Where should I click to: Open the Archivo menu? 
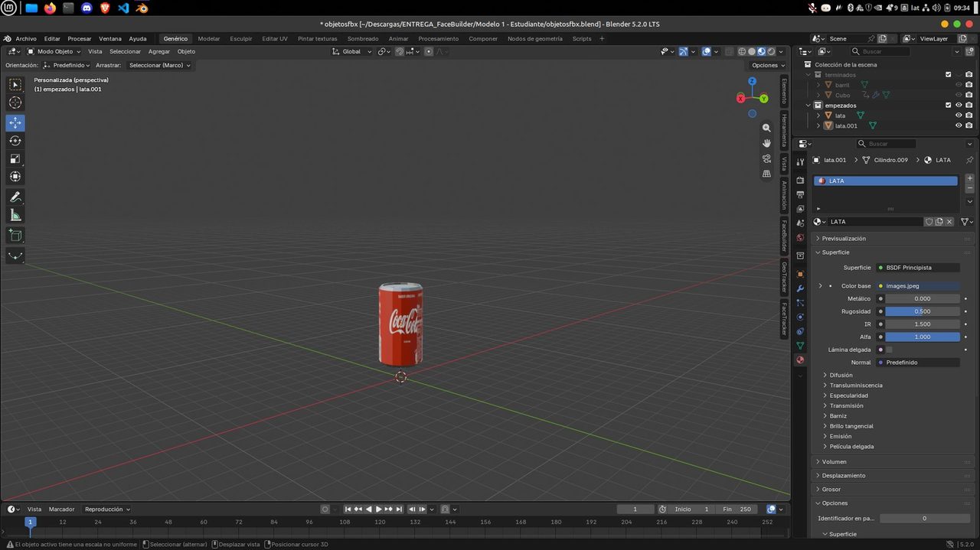tap(25, 38)
